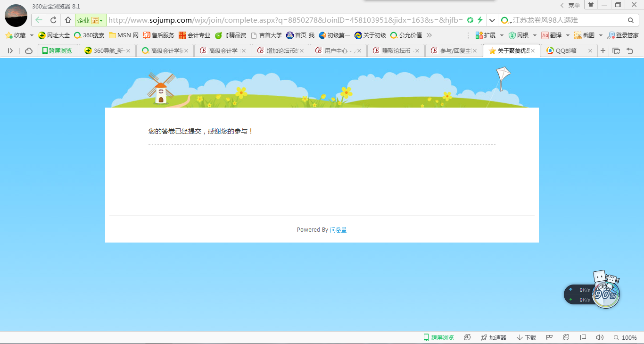
Task: Expand the bookmarks overflow chevron
Action: tap(429, 35)
